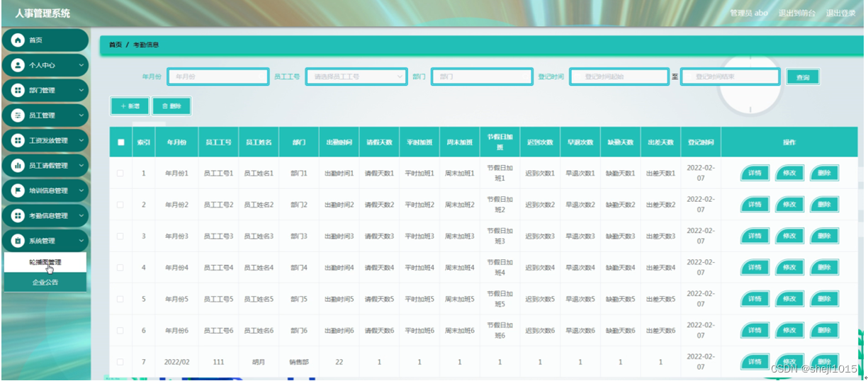Click cell 胡月 in row 7
868x381 pixels.
(259, 362)
